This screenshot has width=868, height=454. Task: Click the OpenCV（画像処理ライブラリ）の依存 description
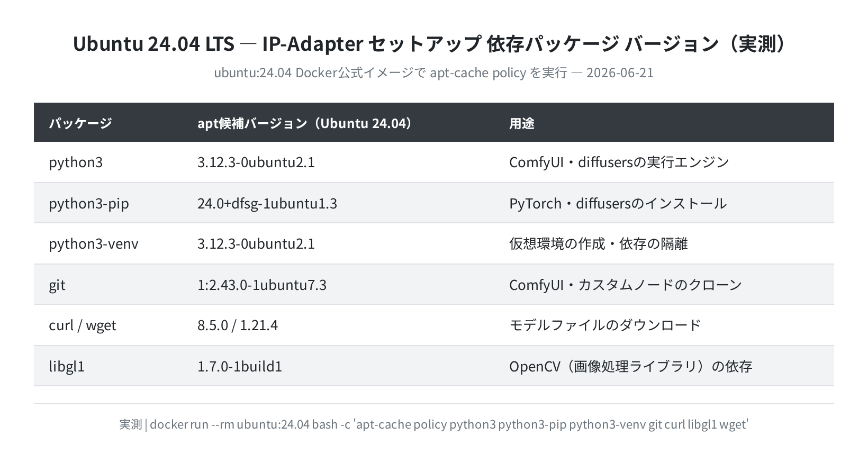[x=631, y=366]
